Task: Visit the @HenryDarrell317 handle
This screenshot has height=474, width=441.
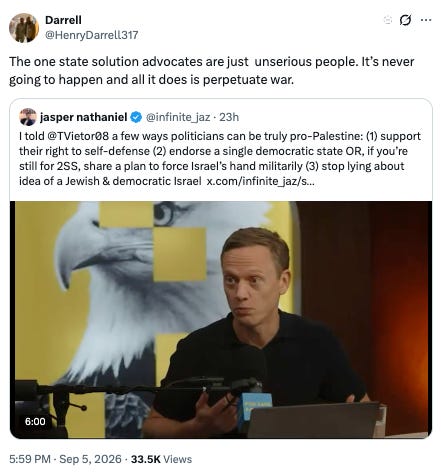Action: 92,35
